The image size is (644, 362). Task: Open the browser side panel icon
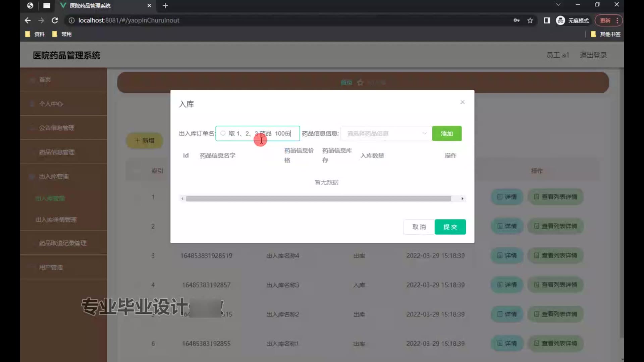(547, 20)
